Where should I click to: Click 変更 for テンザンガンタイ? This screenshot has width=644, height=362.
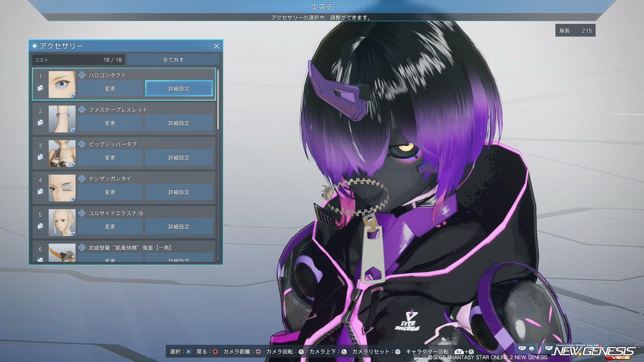[x=110, y=192]
